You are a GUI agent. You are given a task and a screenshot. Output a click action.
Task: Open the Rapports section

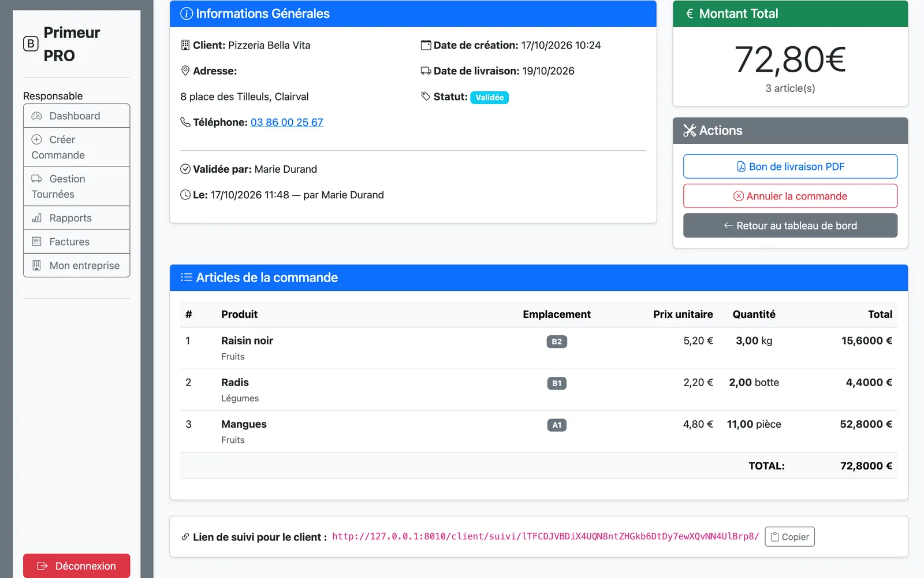pyautogui.click(x=76, y=218)
